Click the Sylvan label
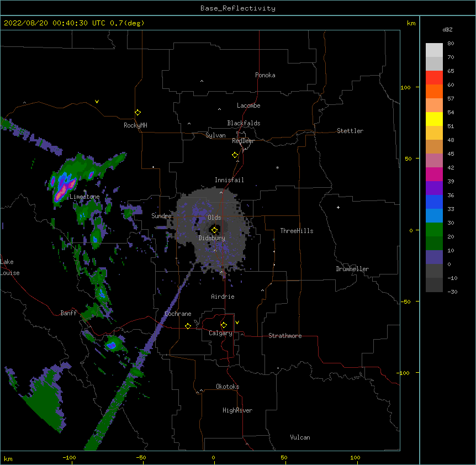The height and width of the screenshot is (465, 476). click(215, 135)
